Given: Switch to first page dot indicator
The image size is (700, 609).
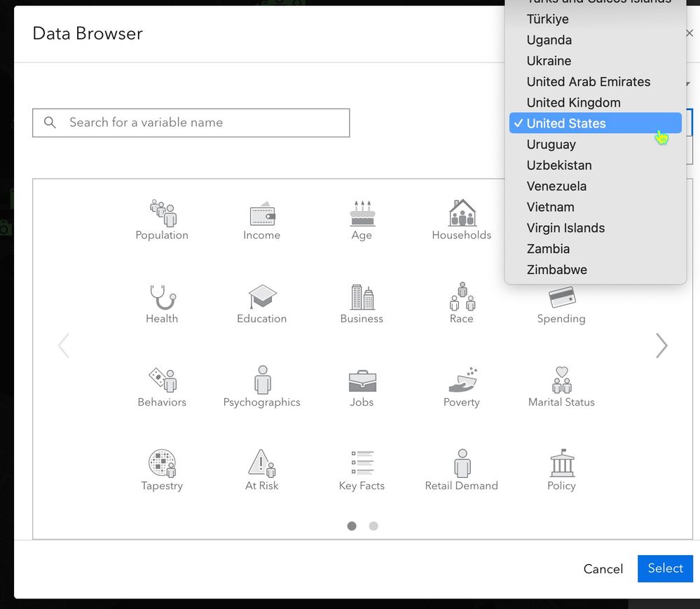Looking at the screenshot, I should 352,526.
